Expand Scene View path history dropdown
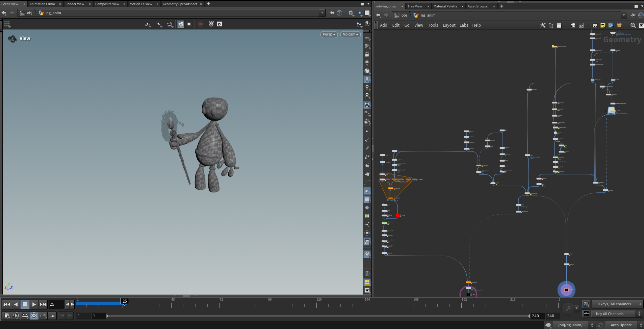This screenshot has width=644, height=329. point(322,13)
